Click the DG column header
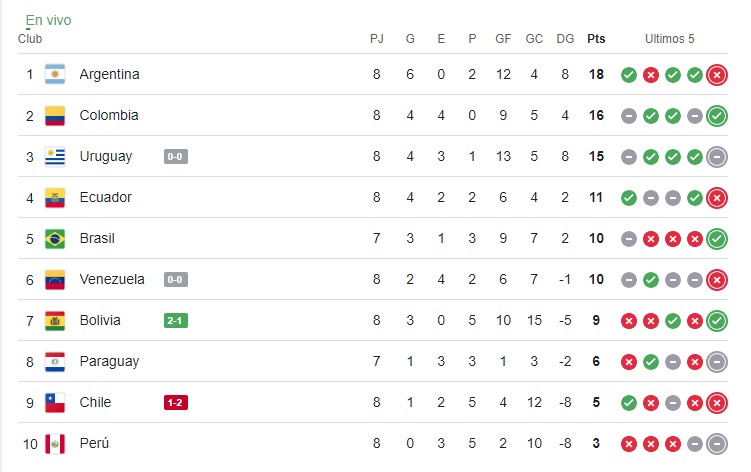 [x=565, y=39]
